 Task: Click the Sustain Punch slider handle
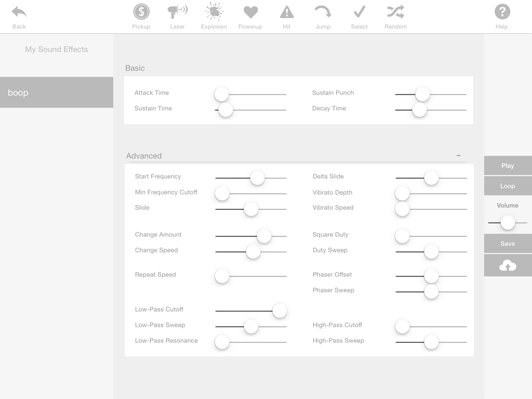tap(422, 94)
